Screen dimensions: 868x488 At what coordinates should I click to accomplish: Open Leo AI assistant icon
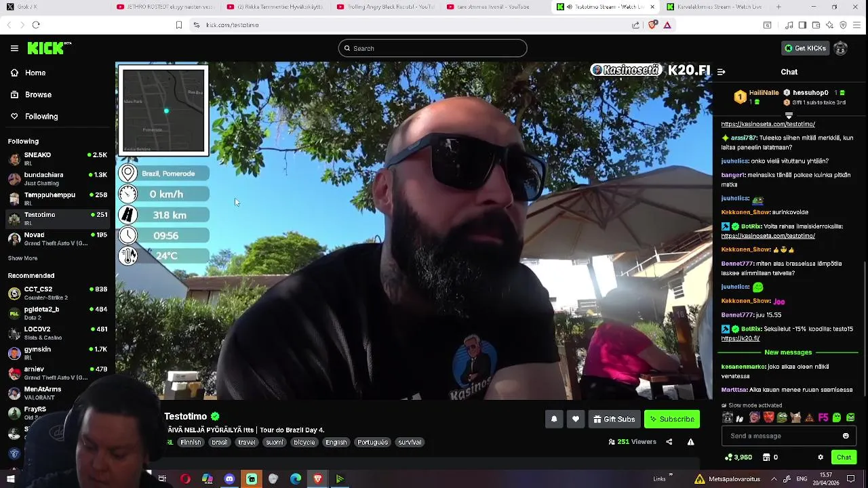(829, 25)
